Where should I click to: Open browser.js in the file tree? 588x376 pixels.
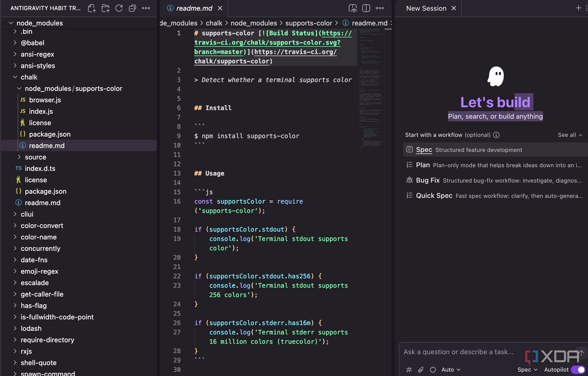point(45,100)
